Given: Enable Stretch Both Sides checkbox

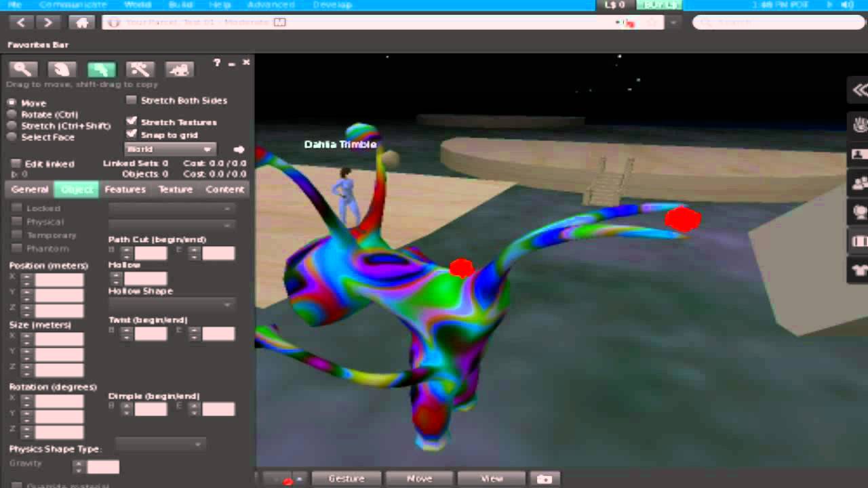Looking at the screenshot, I should (132, 100).
